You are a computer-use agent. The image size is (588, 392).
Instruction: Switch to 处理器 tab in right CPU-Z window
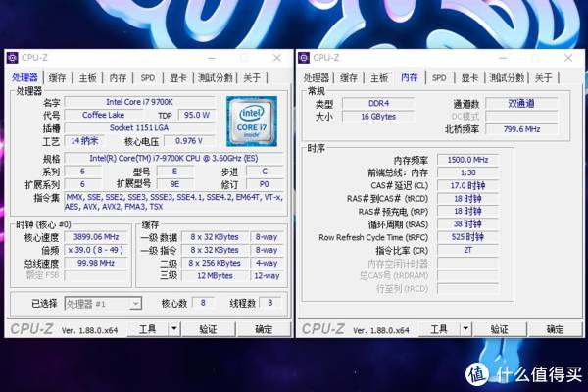pos(317,78)
